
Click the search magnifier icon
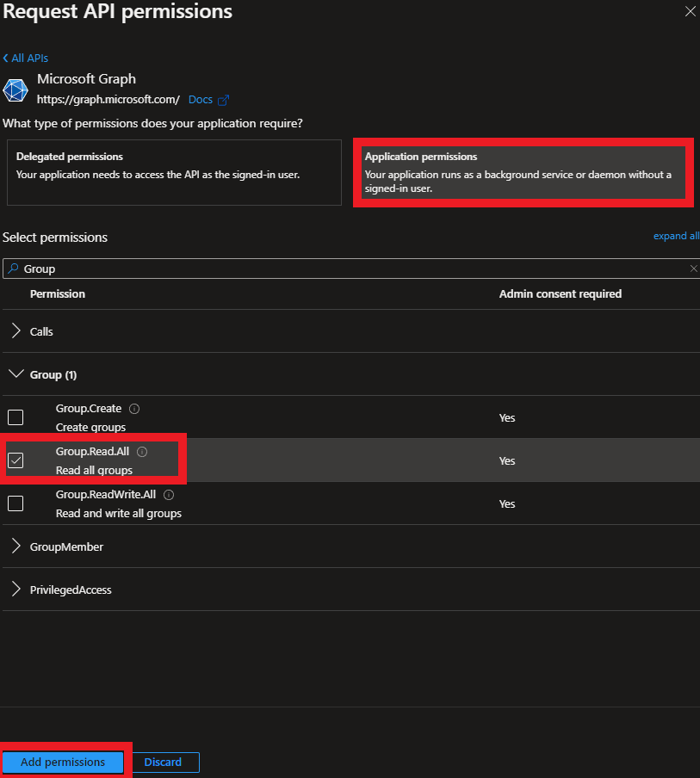coord(14,269)
